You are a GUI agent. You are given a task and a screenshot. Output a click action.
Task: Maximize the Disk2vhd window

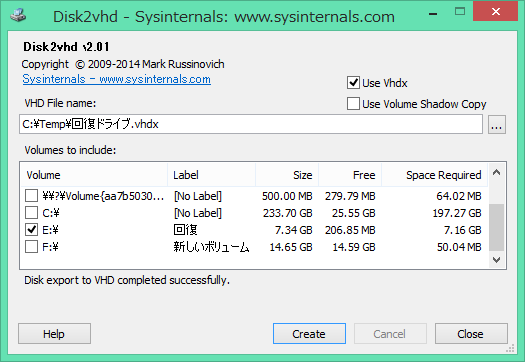coord(460,11)
